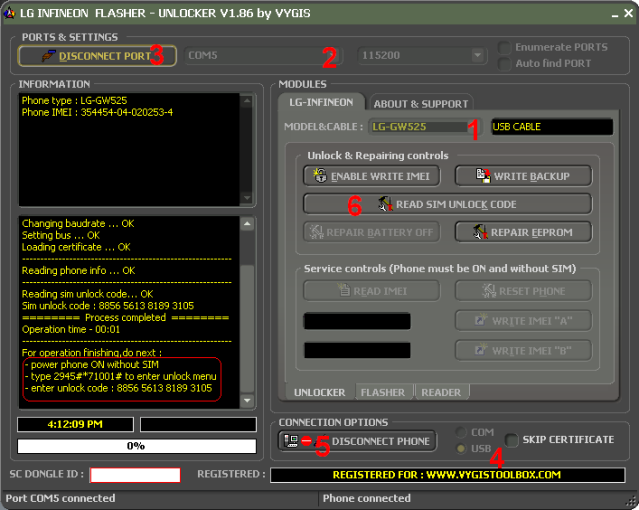Image resolution: width=639 pixels, height=510 pixels.
Task: Click the log panel scroll-up arrow
Action: coord(247,223)
